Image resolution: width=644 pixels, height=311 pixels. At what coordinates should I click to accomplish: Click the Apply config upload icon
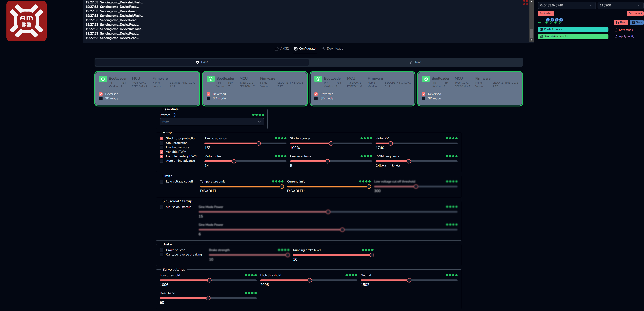pyautogui.click(x=616, y=37)
